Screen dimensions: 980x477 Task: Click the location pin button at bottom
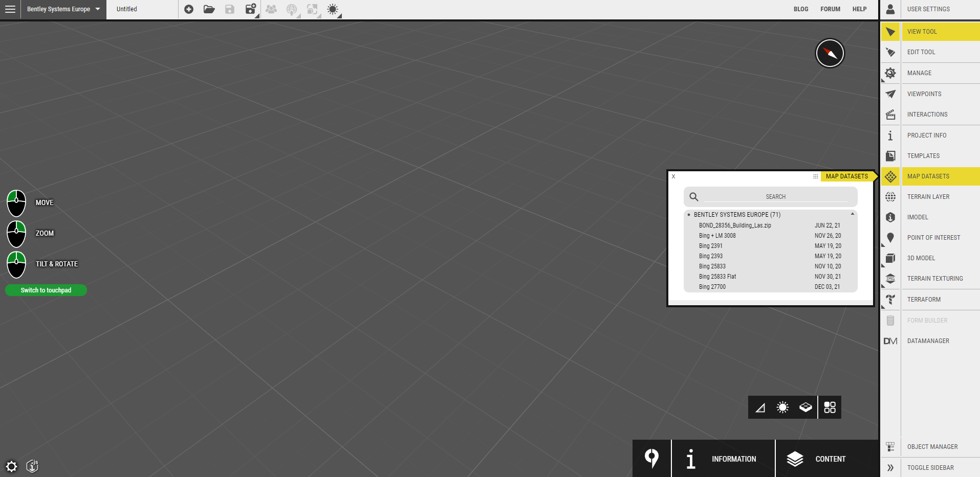click(651, 459)
